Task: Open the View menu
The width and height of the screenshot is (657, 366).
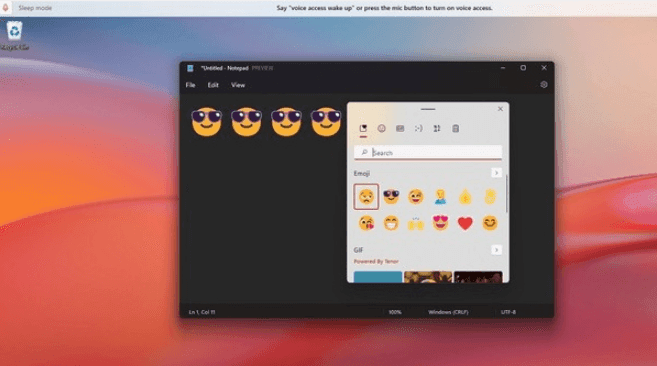Action: click(x=238, y=85)
